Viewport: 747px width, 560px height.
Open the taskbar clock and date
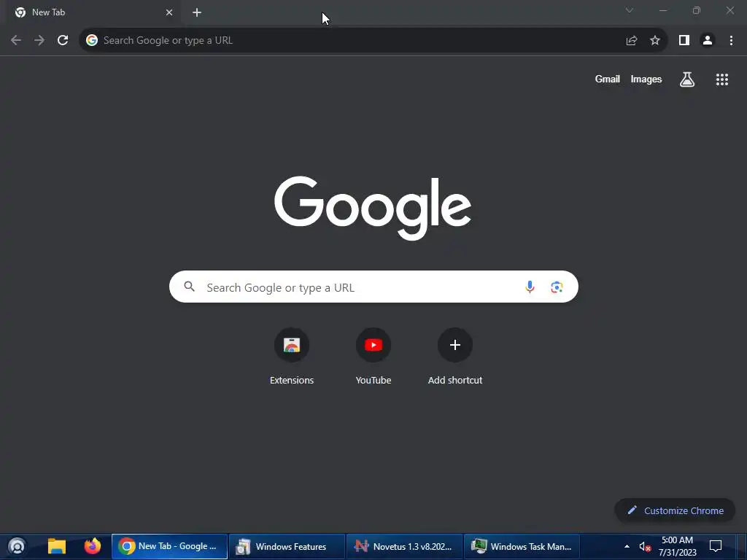click(x=677, y=546)
